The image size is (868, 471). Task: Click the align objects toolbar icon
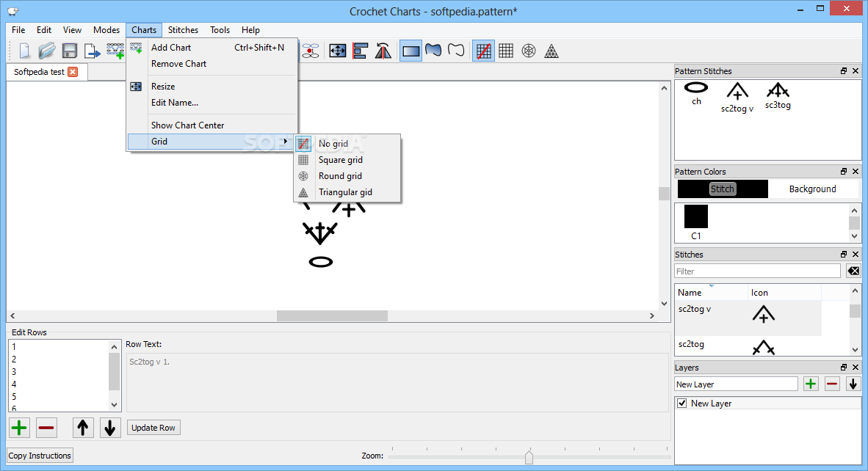pyautogui.click(x=361, y=51)
